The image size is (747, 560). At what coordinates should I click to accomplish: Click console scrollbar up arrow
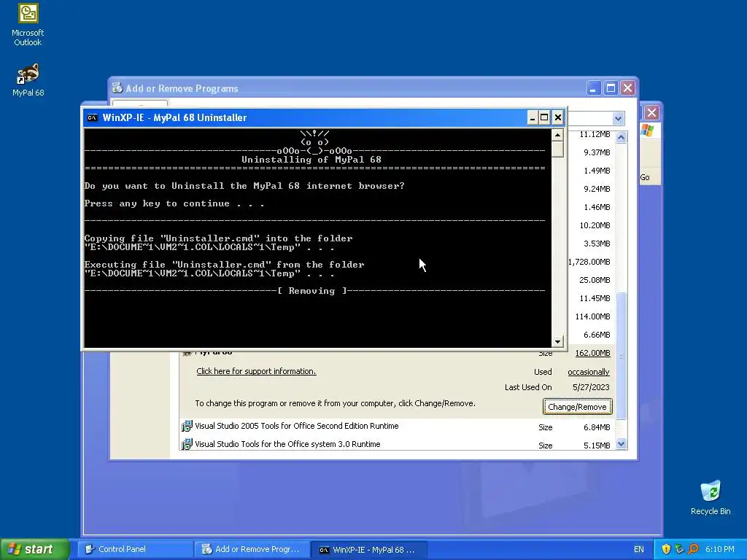click(557, 135)
